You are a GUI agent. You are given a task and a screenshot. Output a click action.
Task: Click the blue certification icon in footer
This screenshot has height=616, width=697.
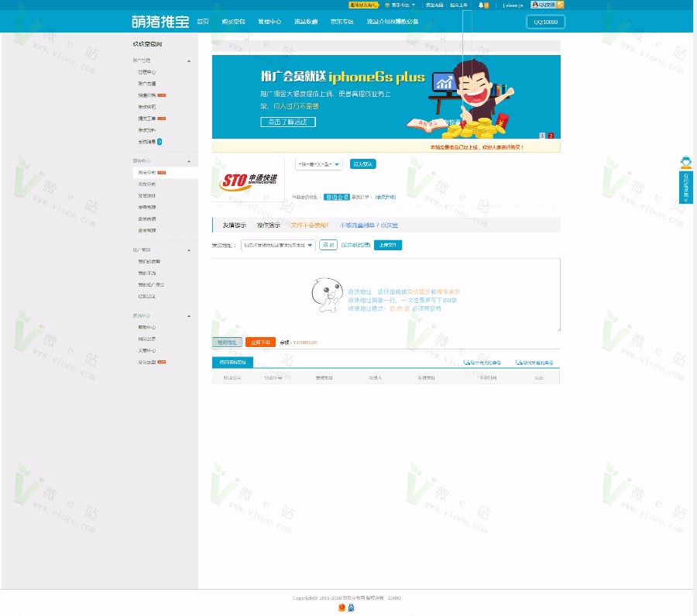click(351, 607)
